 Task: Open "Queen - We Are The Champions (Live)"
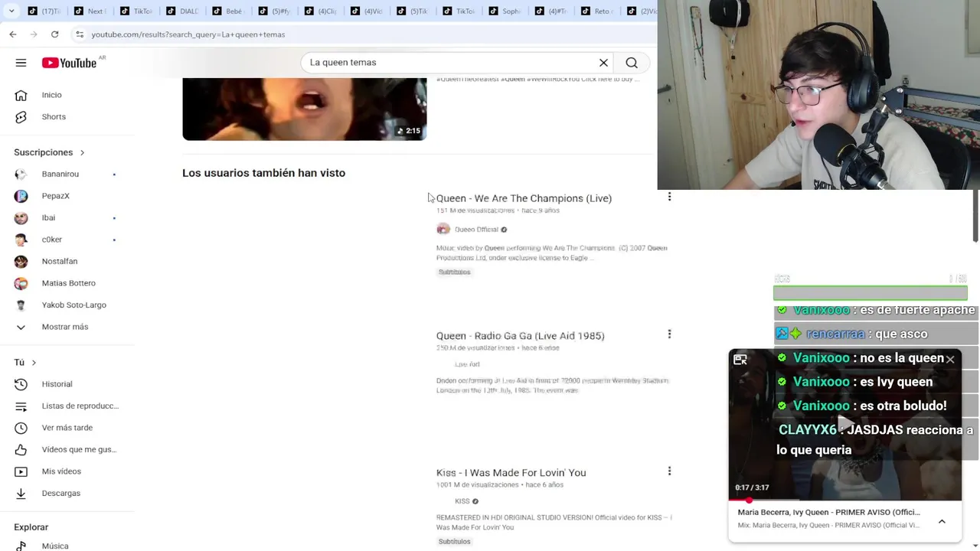pyautogui.click(x=524, y=198)
